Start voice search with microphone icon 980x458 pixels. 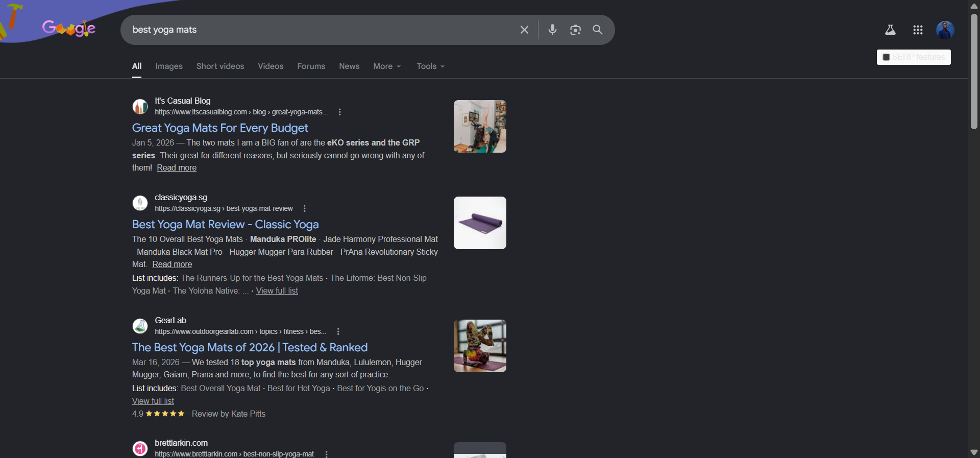coord(552,30)
